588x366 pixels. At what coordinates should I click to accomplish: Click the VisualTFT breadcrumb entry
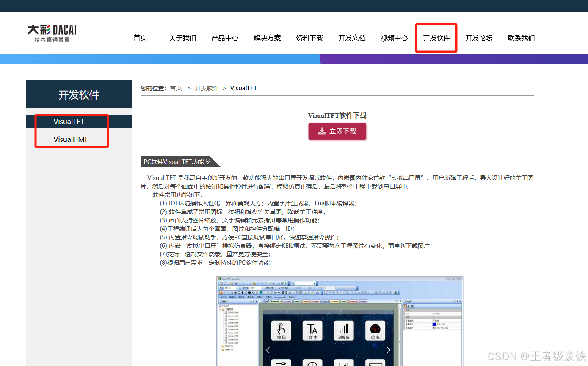coord(243,88)
